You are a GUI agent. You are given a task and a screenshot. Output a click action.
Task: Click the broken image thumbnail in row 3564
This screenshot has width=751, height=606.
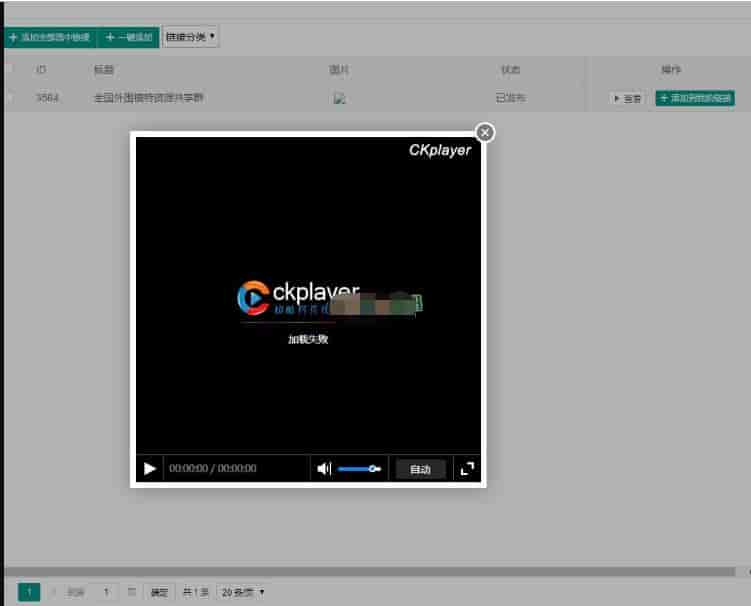pos(339,99)
